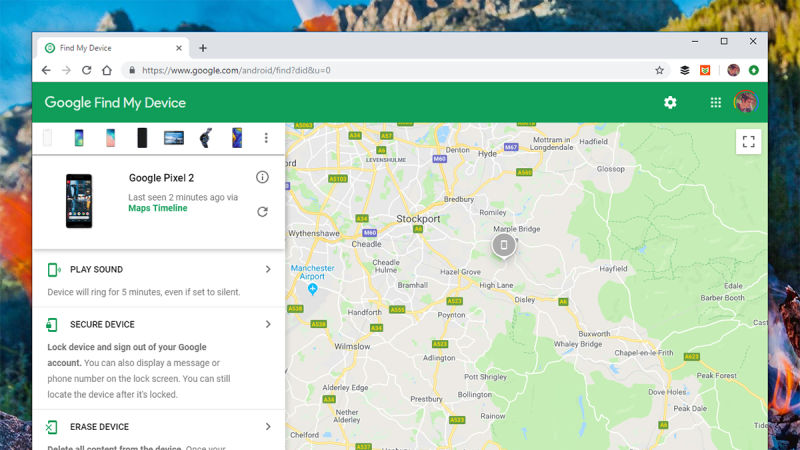Select the Find My Device browser tab
The height and width of the screenshot is (450, 800).
click(x=113, y=48)
